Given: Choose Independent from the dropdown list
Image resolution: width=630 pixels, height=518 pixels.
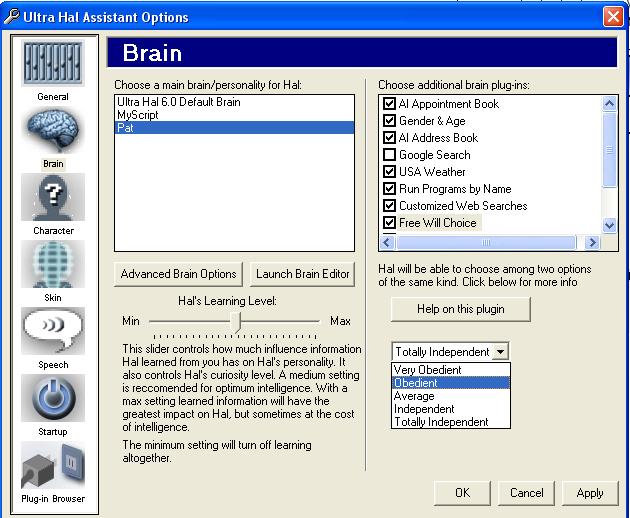Looking at the screenshot, I should coord(450,409).
